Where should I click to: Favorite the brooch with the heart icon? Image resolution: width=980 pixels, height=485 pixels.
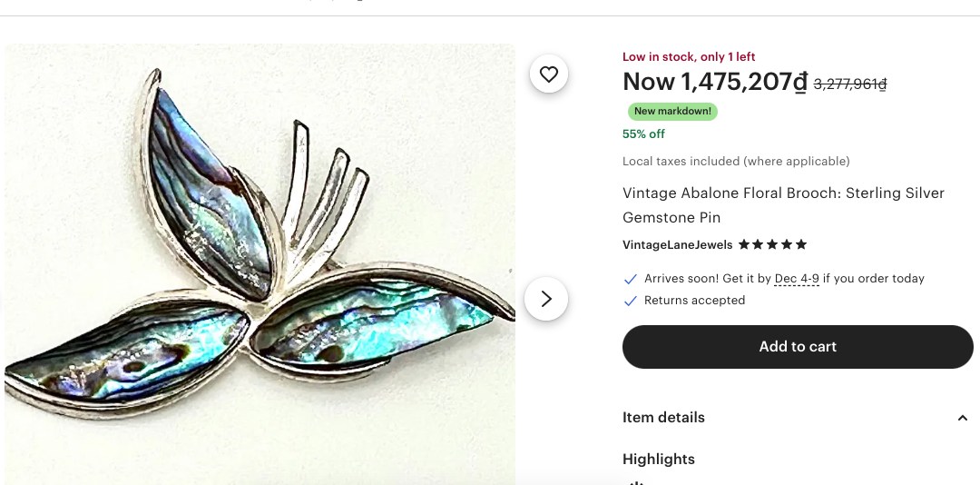tap(549, 74)
